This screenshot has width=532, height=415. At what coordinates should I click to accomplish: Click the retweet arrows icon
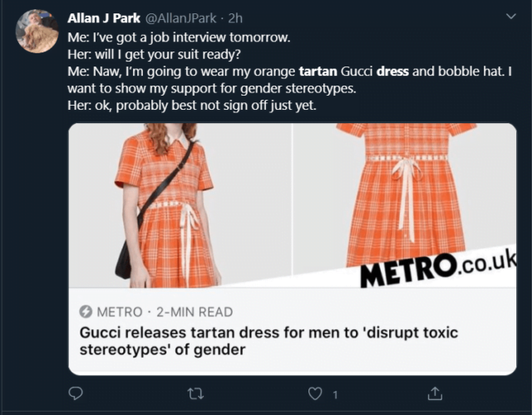[195, 393]
